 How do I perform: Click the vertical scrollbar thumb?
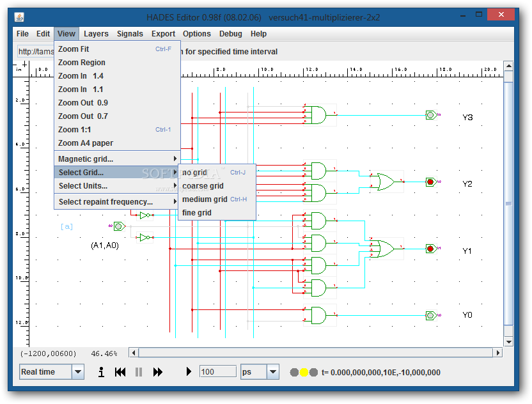(508, 203)
